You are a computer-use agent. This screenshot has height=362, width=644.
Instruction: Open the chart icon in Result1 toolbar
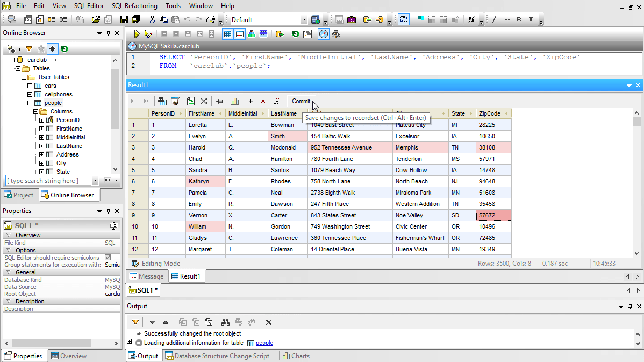(235, 101)
